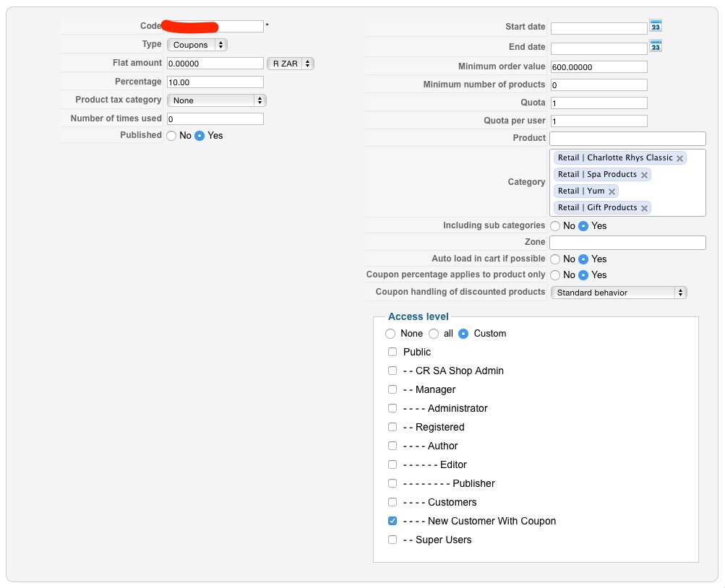Open the End date calendar picker
The image size is (725, 588).
pyautogui.click(x=656, y=46)
